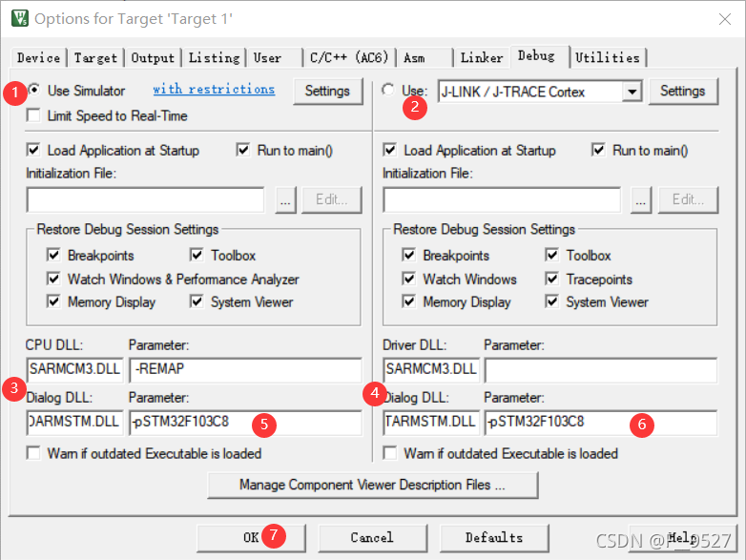
Task: Click the DARMSTM.DLL Dialog DLL field
Action: pos(74,423)
